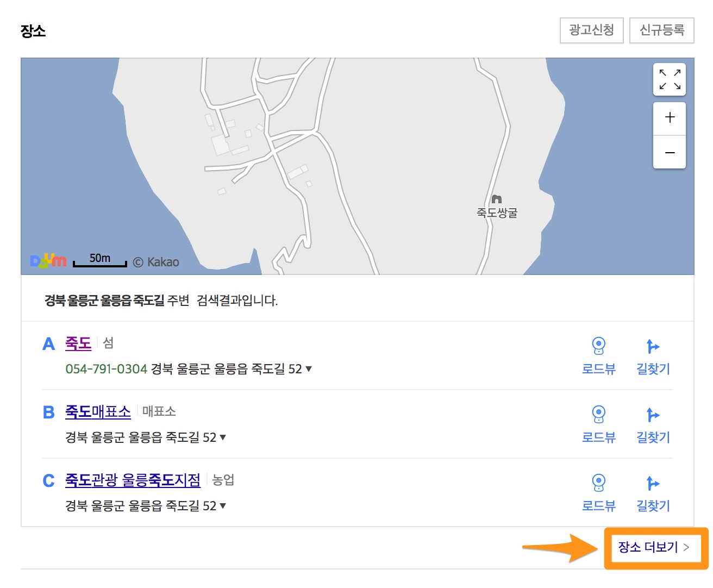Open the 죽도매표소 place link
Viewport: 713px width, 588px height.
pos(98,412)
